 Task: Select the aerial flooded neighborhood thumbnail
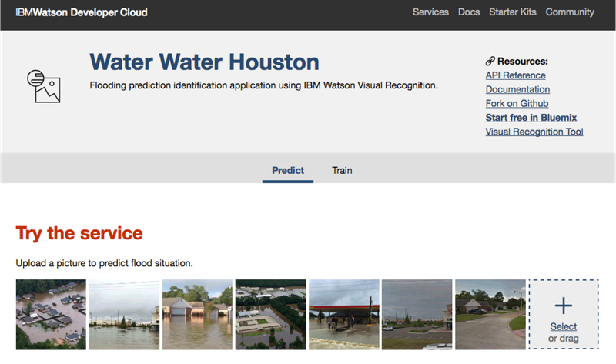click(51, 315)
